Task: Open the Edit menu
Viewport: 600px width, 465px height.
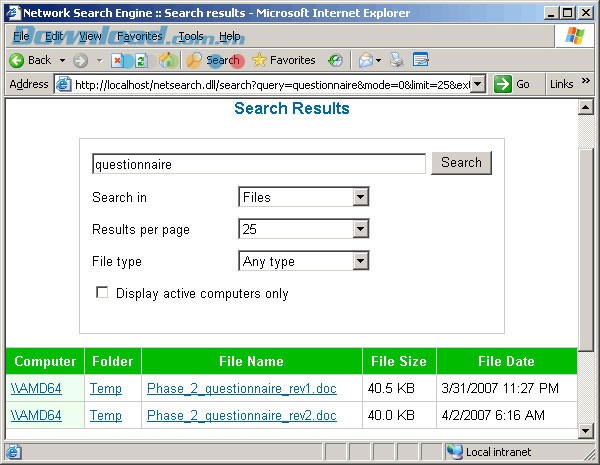Action: (x=54, y=36)
